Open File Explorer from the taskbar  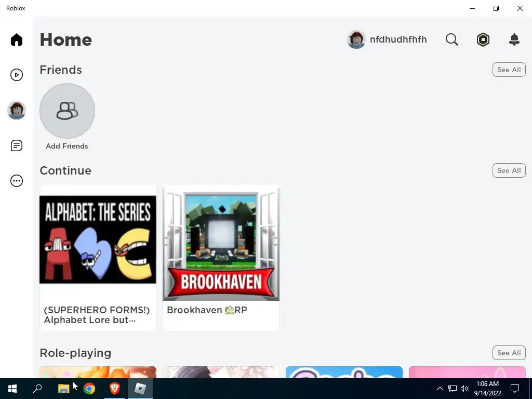63,389
